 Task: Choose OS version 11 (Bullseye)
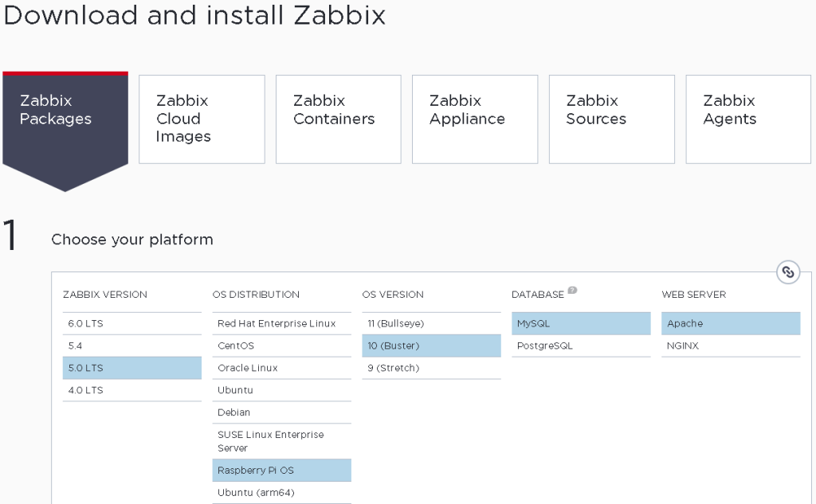pos(431,324)
